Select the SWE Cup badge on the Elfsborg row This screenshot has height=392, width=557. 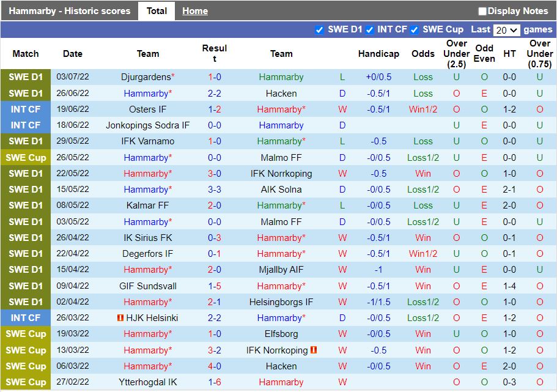point(25,334)
